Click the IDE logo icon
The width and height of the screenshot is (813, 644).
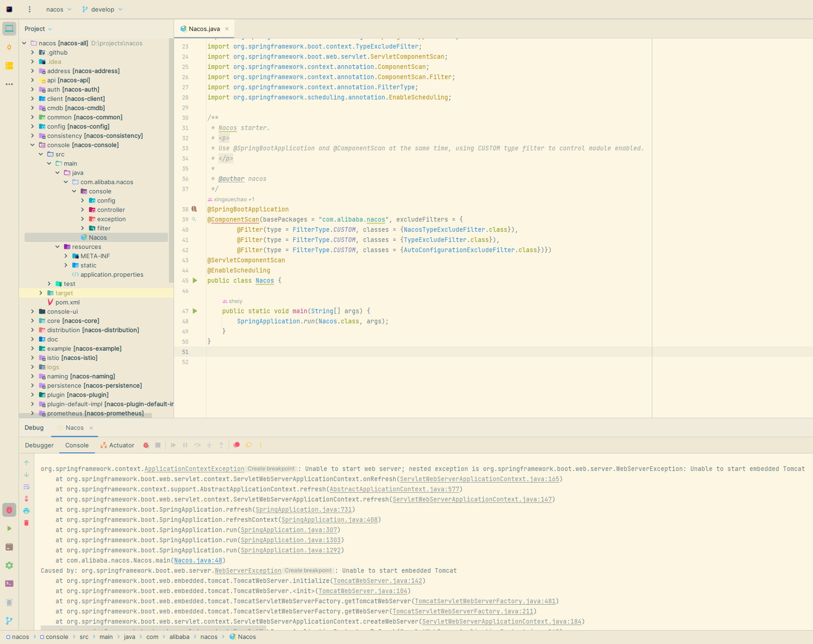pyautogui.click(x=9, y=9)
